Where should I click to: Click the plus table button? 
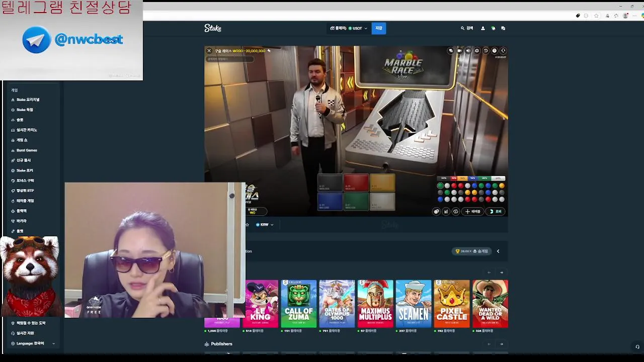coord(472,212)
